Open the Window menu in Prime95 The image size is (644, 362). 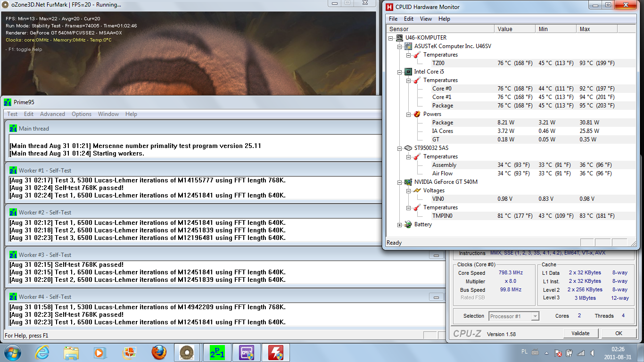[x=108, y=114]
